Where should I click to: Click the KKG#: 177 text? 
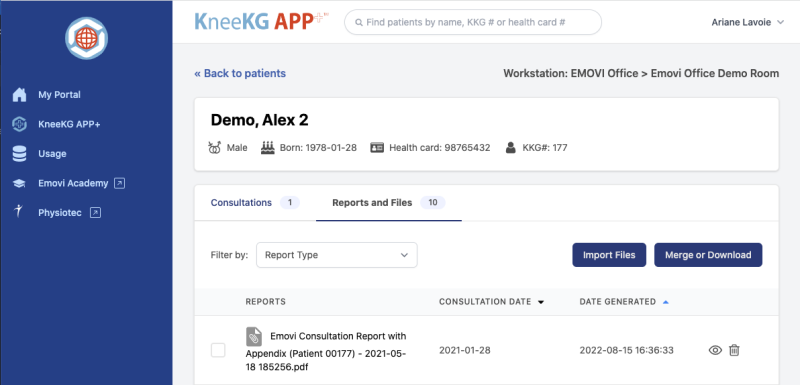[545, 148]
